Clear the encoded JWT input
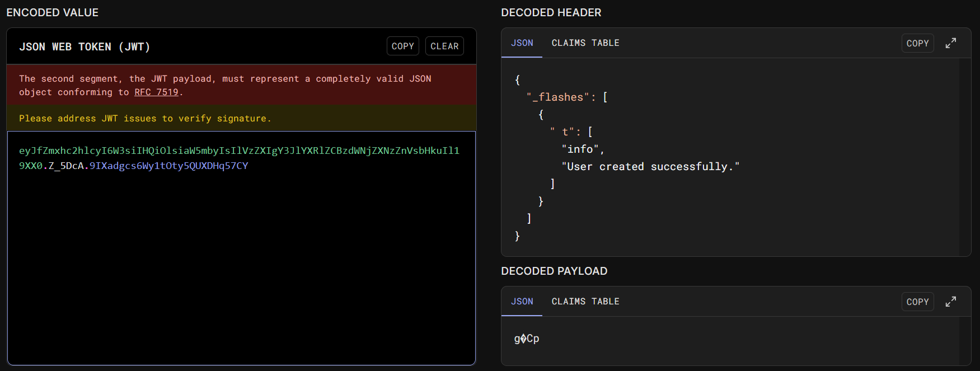The image size is (980, 371). click(444, 46)
